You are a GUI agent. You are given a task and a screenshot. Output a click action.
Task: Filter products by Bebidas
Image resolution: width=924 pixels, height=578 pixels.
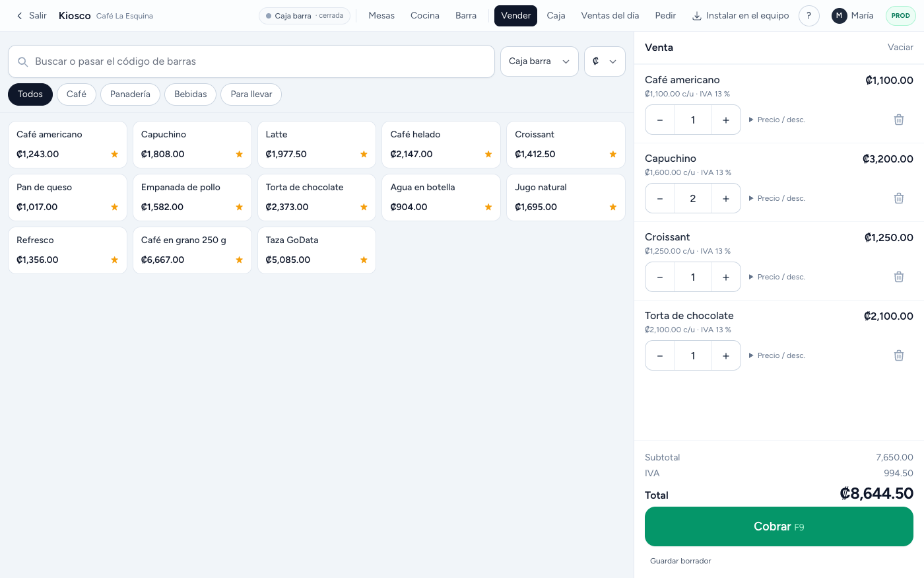[191, 94]
